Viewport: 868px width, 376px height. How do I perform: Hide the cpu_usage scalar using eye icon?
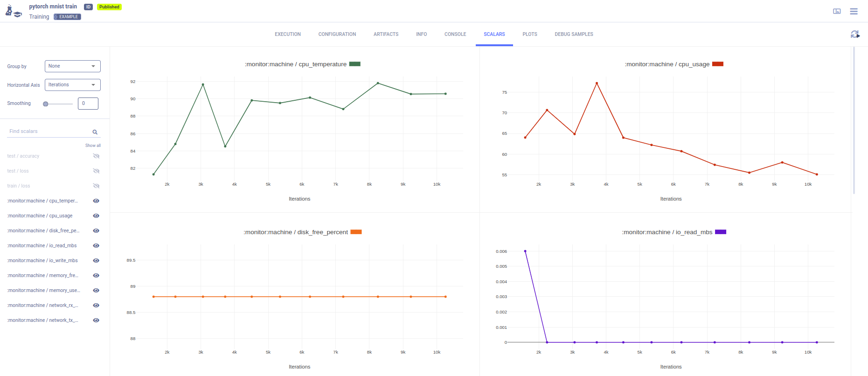[96, 216]
